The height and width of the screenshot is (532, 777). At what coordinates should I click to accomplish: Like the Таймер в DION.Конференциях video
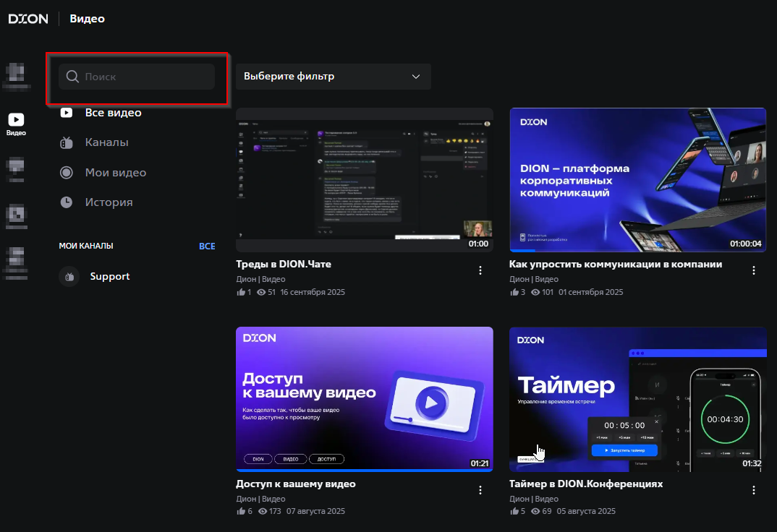514,512
